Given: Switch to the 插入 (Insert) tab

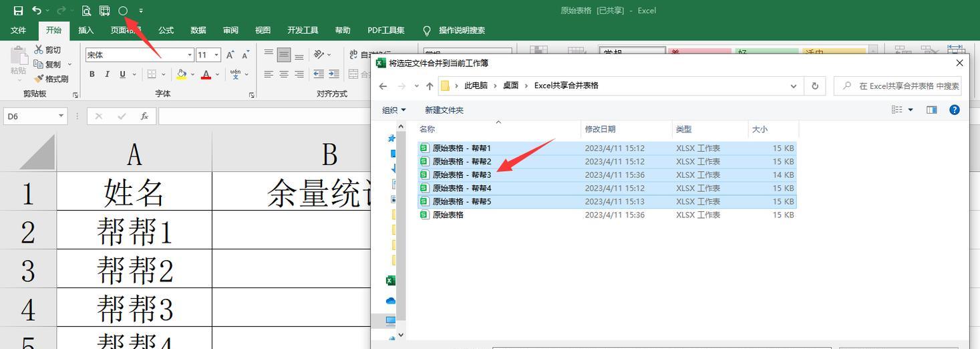Looking at the screenshot, I should pyautogui.click(x=86, y=30).
